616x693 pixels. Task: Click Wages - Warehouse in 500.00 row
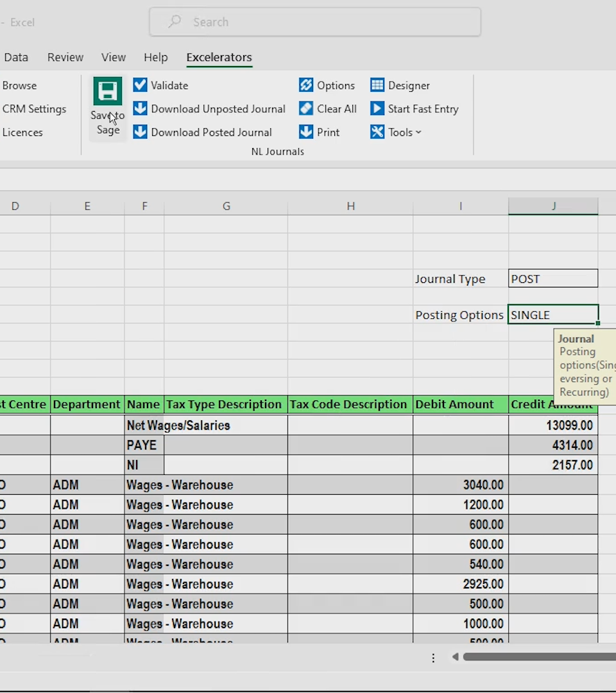(x=180, y=604)
